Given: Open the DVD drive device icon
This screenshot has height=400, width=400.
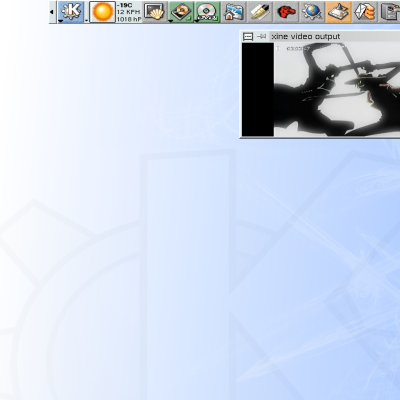Looking at the screenshot, I should 207,12.
